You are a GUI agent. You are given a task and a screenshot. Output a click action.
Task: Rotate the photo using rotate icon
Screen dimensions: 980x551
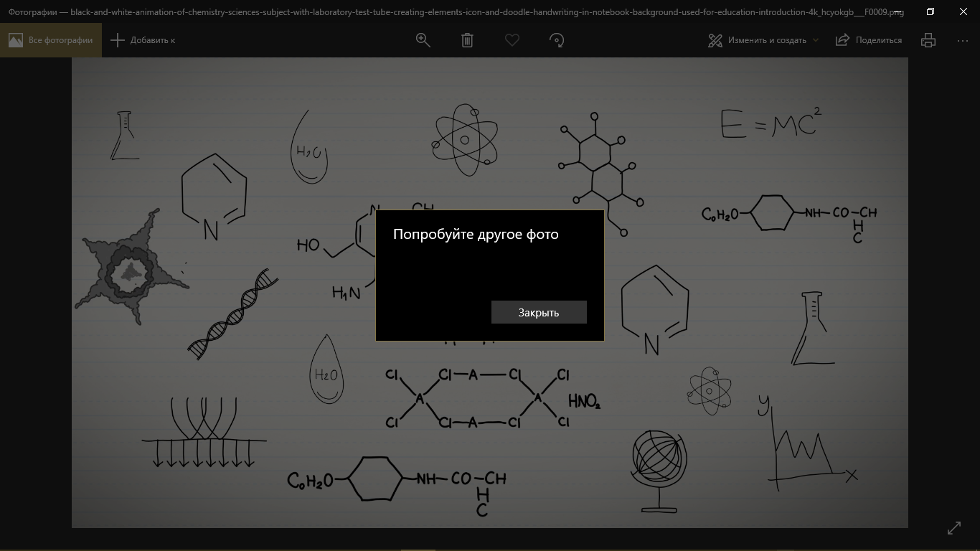click(557, 40)
